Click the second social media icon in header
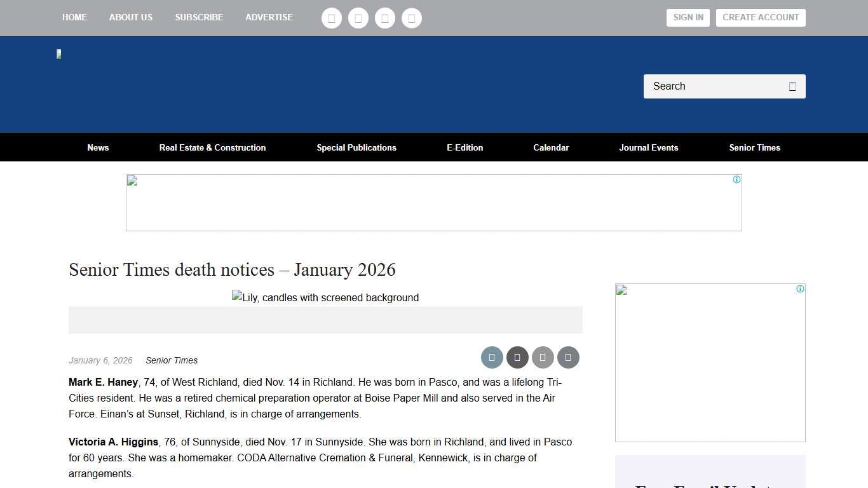868x488 pixels. pyautogui.click(x=358, y=18)
